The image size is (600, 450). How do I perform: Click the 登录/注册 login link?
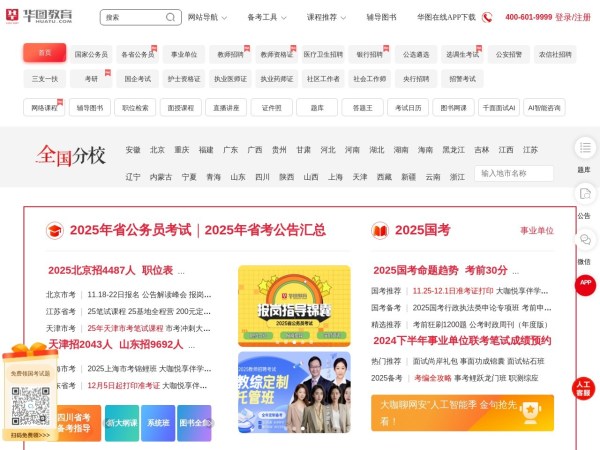click(x=573, y=17)
